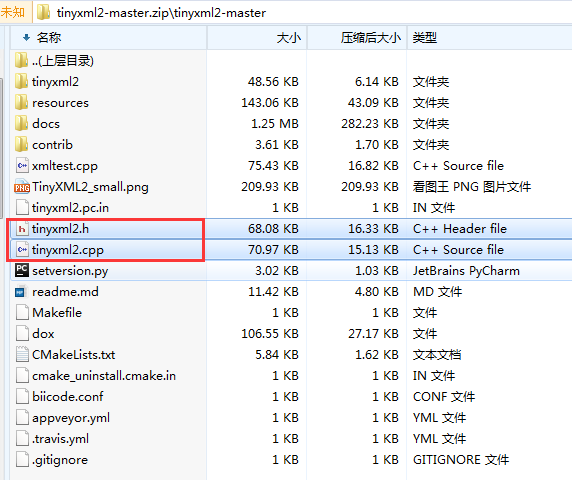Click the GITIGNORE 文件 type cell

coord(461,460)
